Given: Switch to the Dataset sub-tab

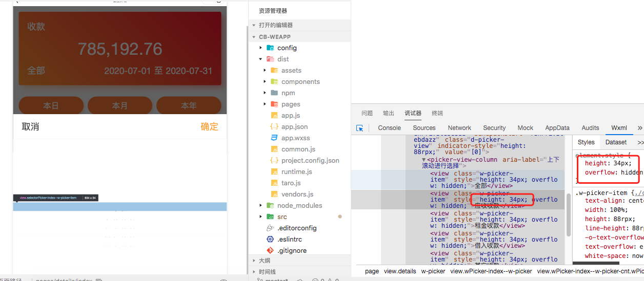Looking at the screenshot, I should pos(616,142).
